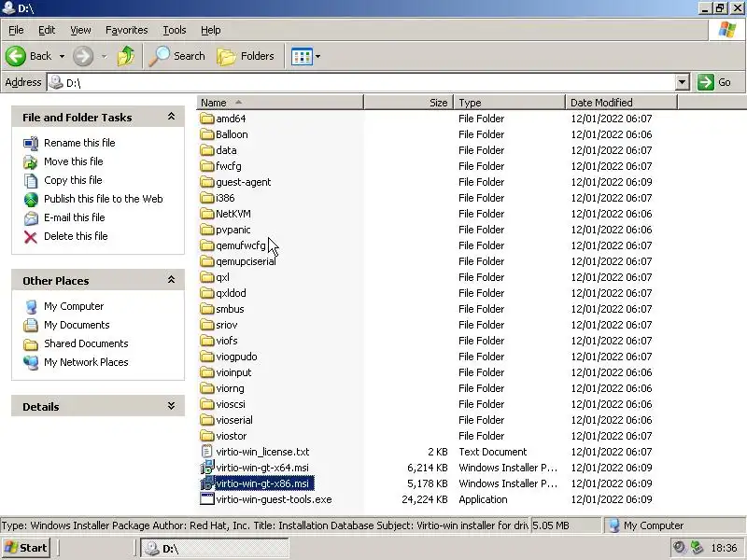Sort by Date Modified column header

point(621,103)
